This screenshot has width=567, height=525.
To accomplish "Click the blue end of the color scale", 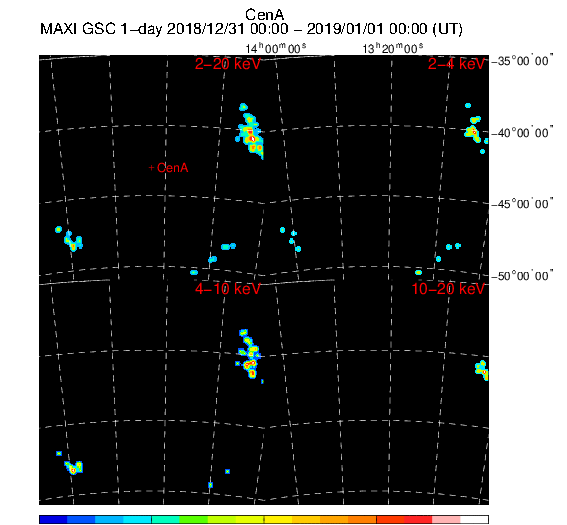I will (54, 520).
